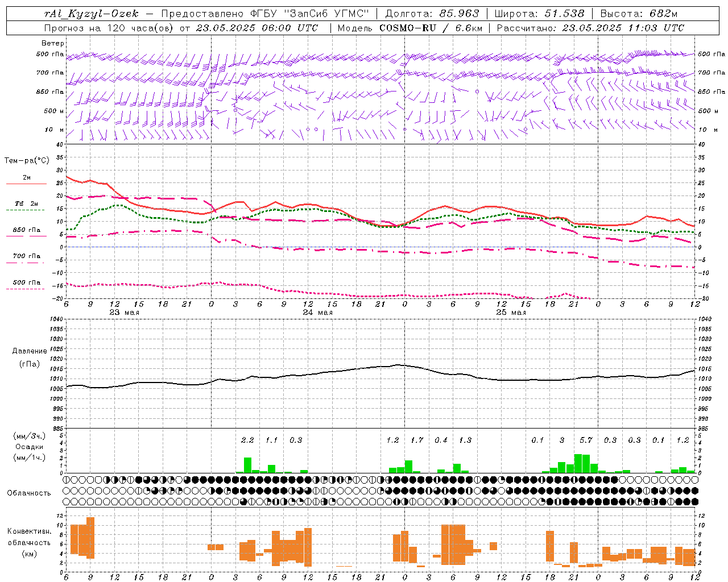728x582 pixels.
Task: Click the 1.3 precipitation total
Action: pyautogui.click(x=465, y=440)
